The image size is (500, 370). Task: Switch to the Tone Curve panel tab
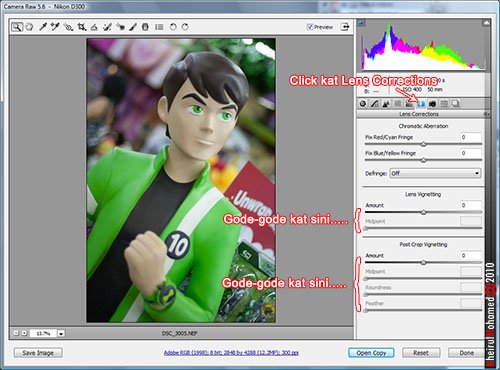(x=374, y=104)
